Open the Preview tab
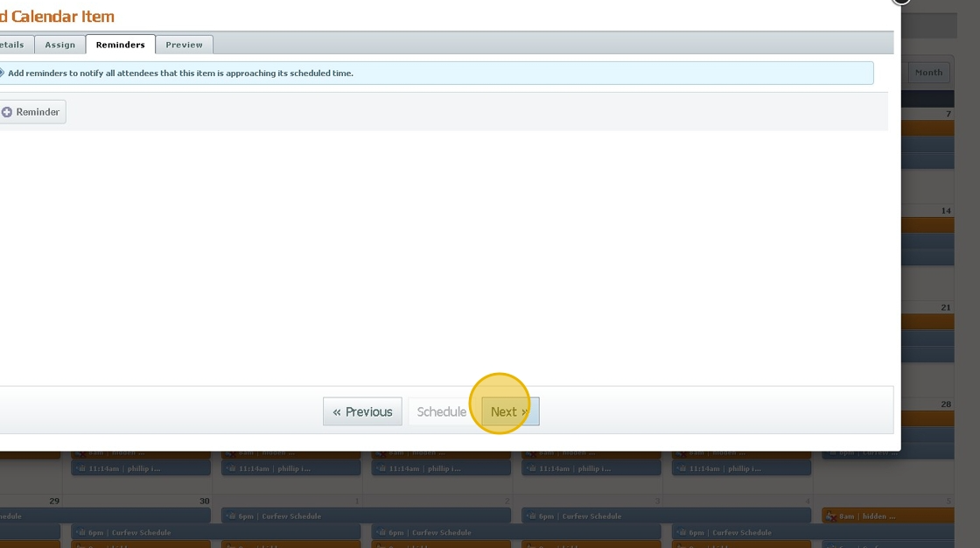This screenshot has width=980, height=548. tap(185, 45)
